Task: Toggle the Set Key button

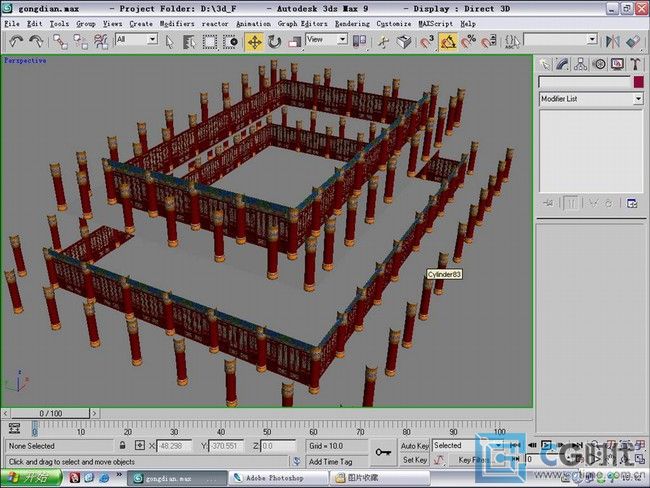Action: click(415, 460)
